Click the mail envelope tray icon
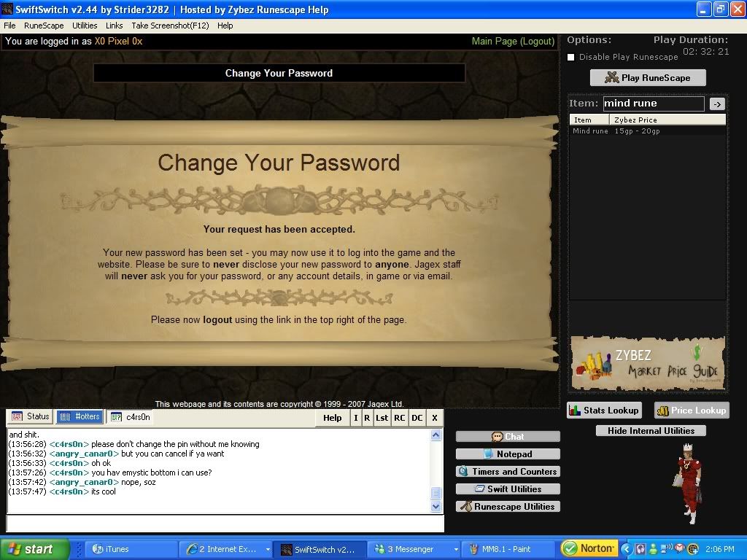 pos(680,550)
